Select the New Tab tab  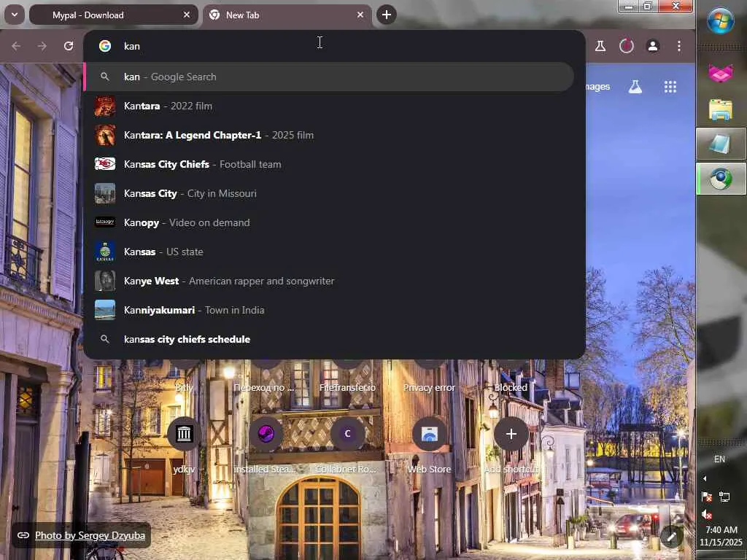point(287,15)
